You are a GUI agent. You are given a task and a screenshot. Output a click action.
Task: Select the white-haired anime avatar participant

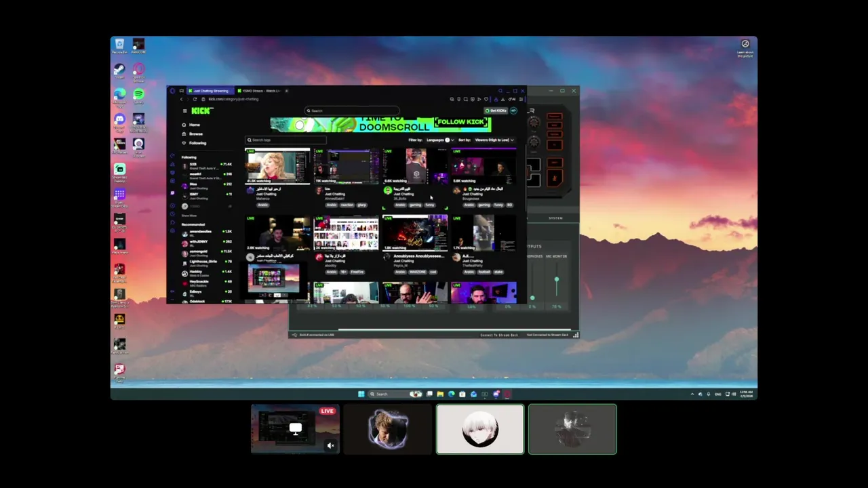[480, 429]
